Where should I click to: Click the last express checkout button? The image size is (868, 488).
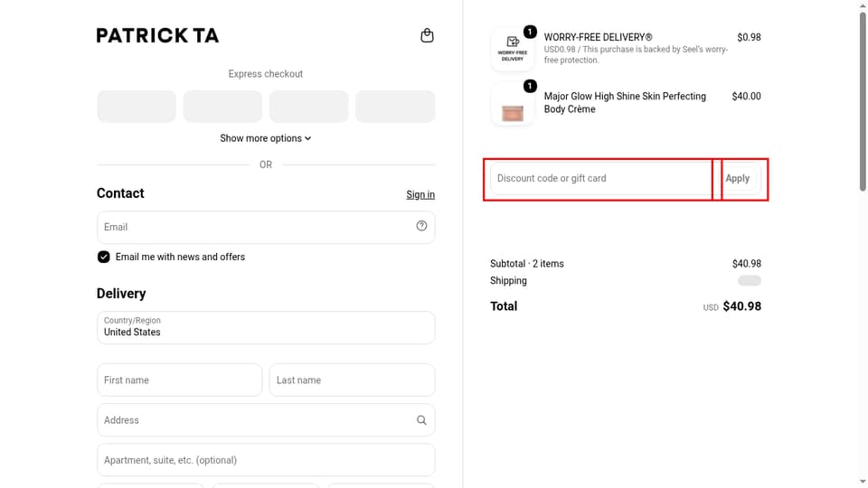(x=395, y=107)
